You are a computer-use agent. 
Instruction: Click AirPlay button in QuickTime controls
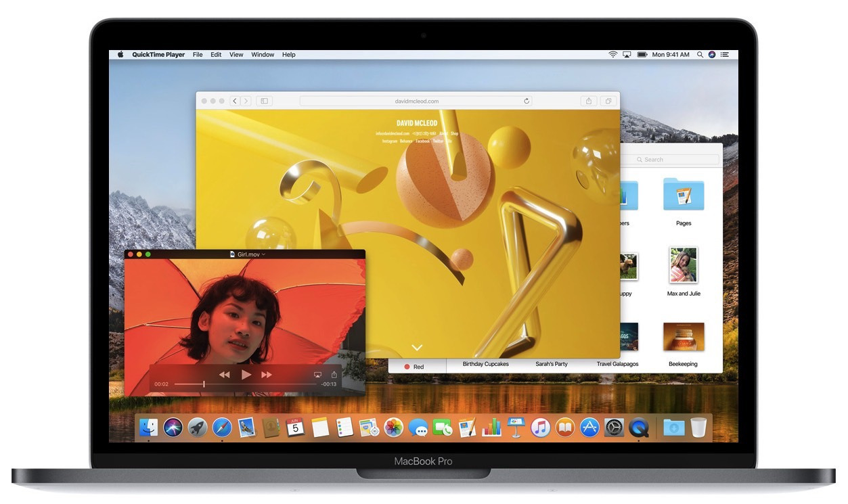pos(317,375)
